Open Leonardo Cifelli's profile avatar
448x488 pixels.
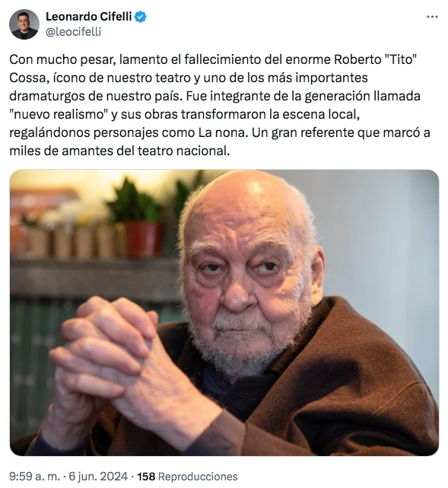[x=24, y=24]
